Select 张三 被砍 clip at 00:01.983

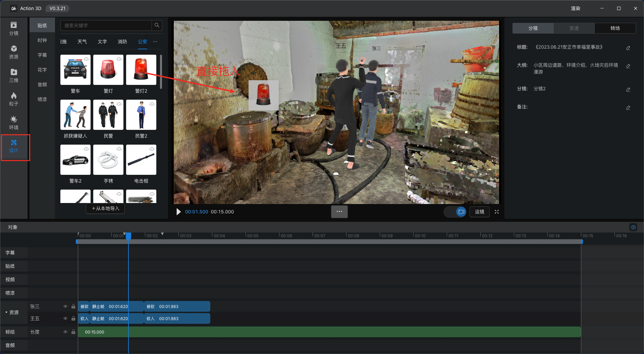tap(177, 306)
